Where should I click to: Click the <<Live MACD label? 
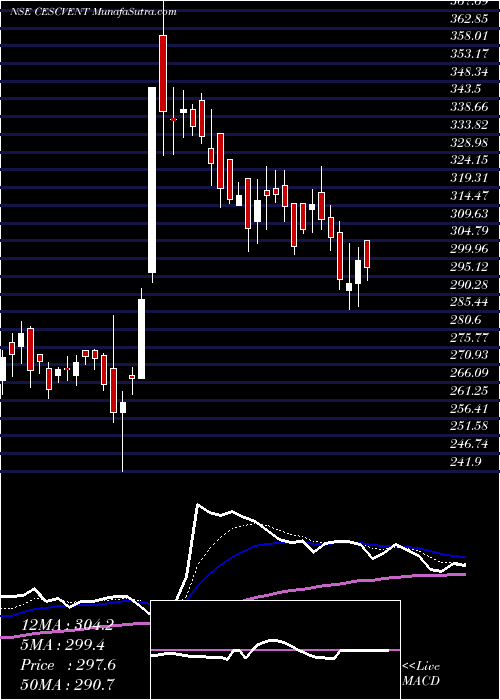click(x=421, y=674)
